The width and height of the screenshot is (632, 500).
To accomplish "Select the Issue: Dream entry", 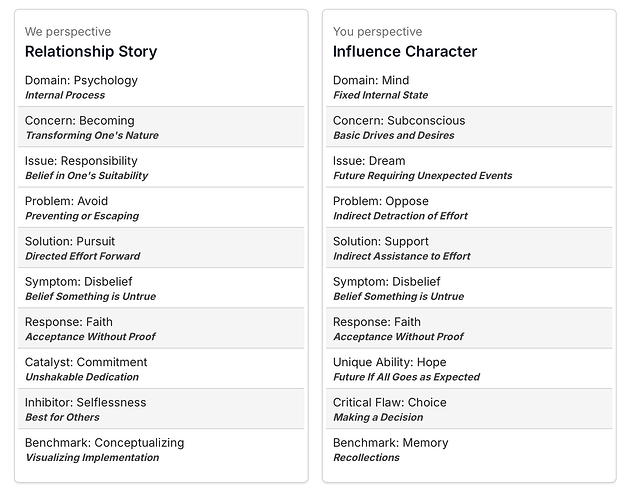I will (x=469, y=167).
